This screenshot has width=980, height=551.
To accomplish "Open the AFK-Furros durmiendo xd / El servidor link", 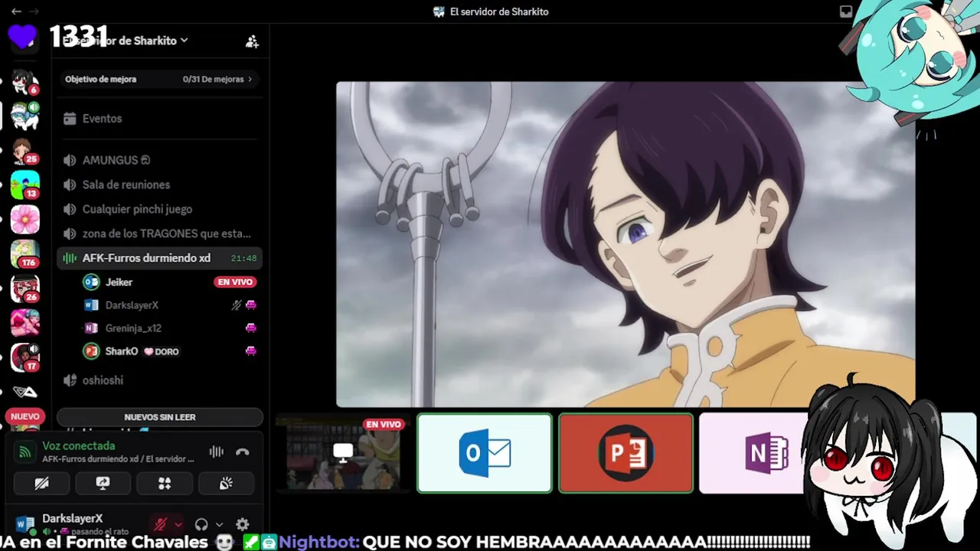I will 118,459.
